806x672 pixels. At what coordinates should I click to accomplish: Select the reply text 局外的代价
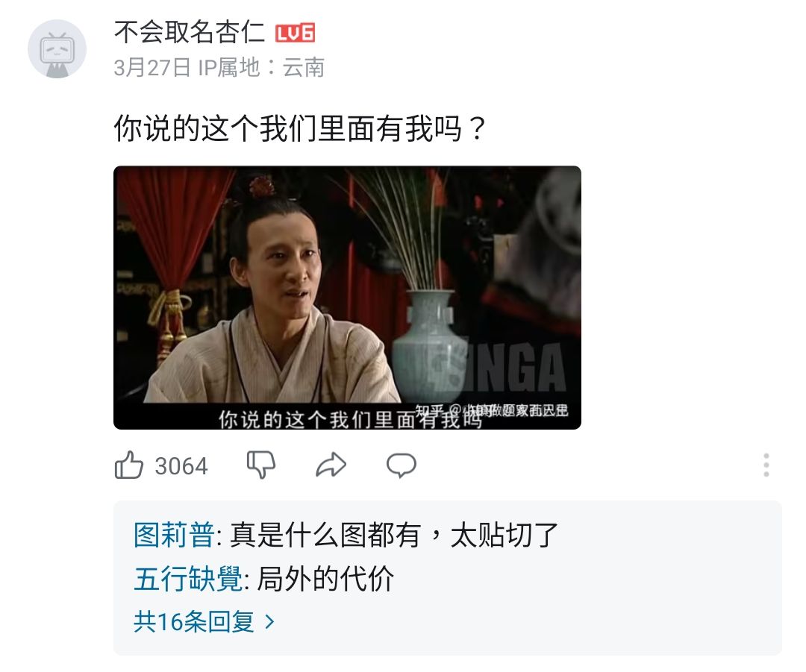tap(325, 579)
